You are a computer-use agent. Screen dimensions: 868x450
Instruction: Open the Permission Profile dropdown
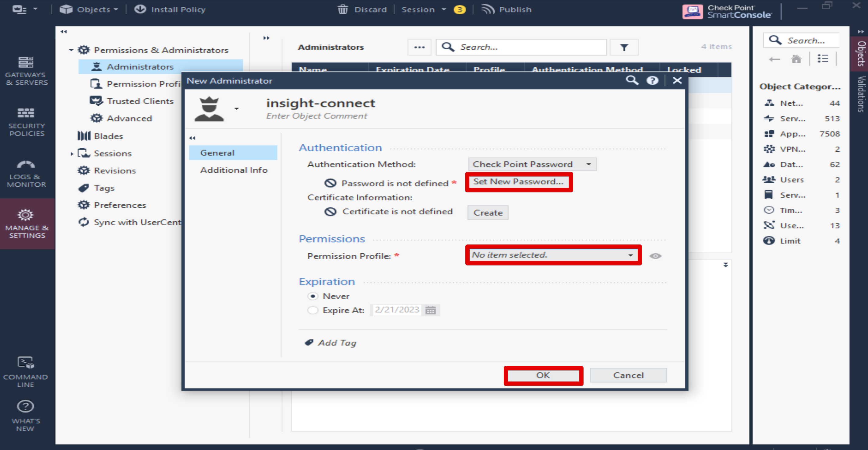pyautogui.click(x=553, y=255)
